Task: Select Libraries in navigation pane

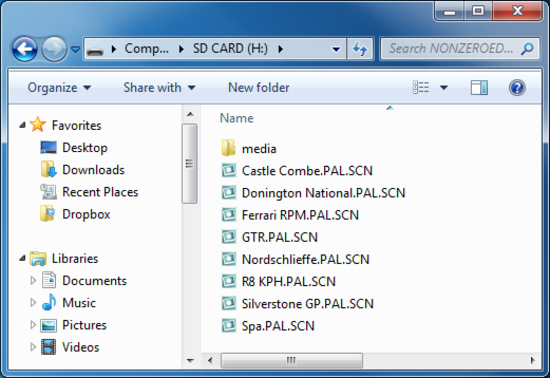Action: (75, 258)
